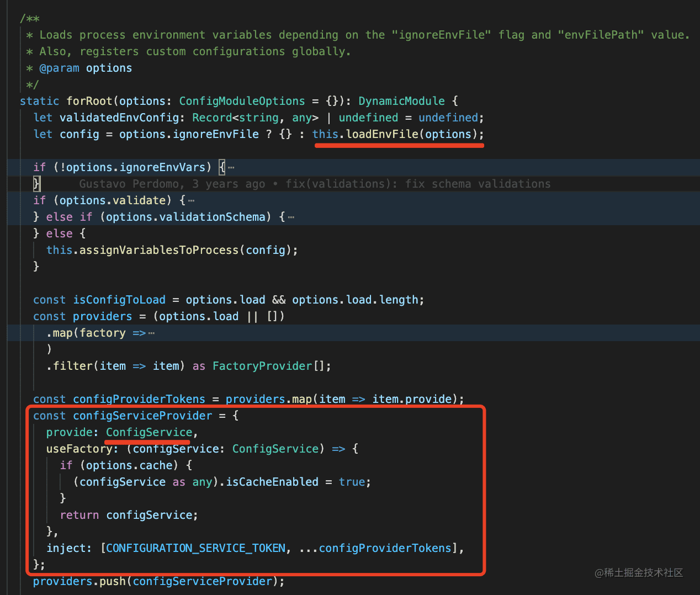The width and height of the screenshot is (700, 595).
Task: Click the return configService statement
Action: [128, 516]
